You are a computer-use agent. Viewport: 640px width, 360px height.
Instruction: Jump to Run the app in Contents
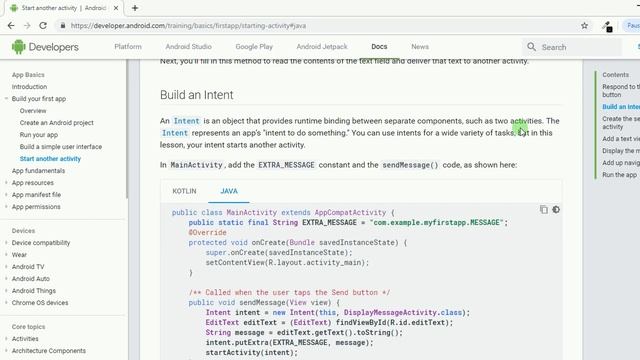pyautogui.click(x=620, y=175)
